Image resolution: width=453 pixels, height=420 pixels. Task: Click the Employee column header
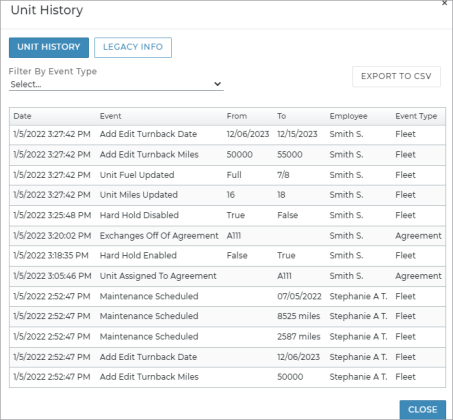[348, 116]
